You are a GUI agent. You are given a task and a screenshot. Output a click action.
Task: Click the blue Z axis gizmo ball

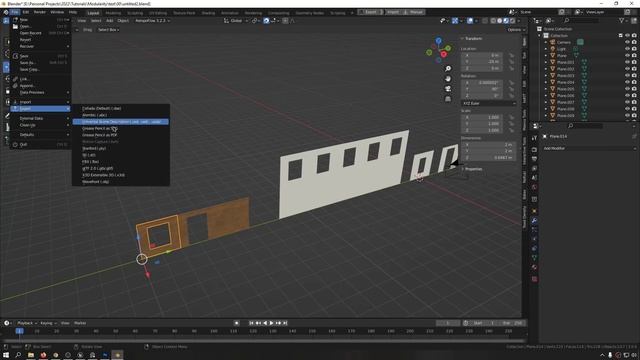[x=438, y=41]
